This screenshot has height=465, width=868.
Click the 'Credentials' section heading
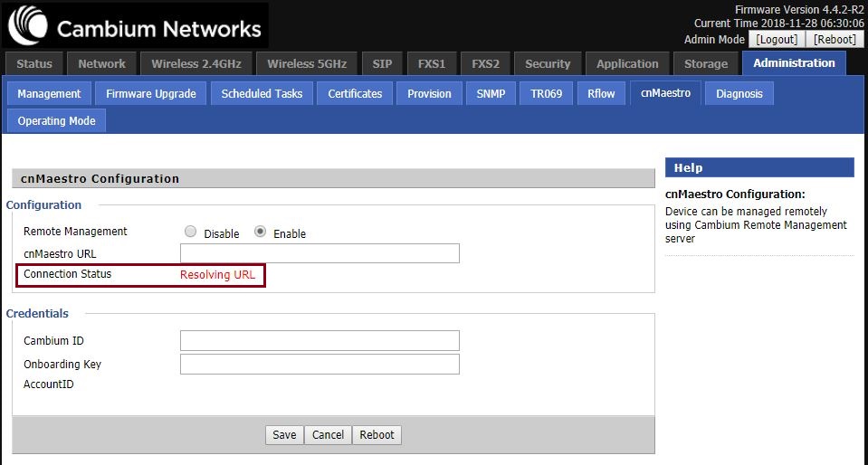37,313
